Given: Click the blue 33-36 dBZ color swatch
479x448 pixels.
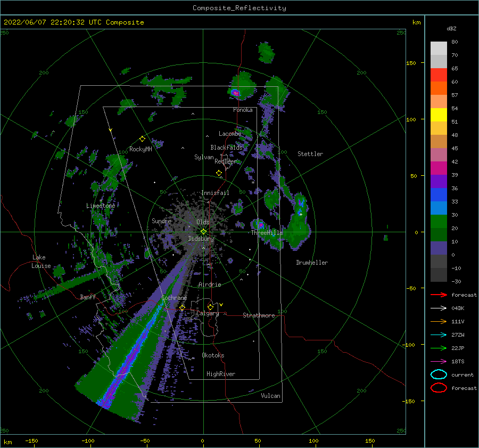Looking at the screenshot, I should (x=439, y=195).
